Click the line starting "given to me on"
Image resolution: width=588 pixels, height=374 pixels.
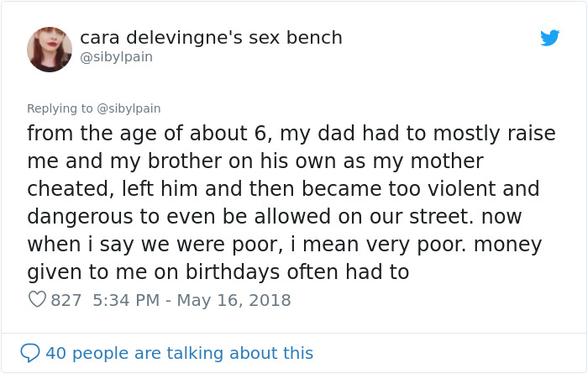pos(218,272)
